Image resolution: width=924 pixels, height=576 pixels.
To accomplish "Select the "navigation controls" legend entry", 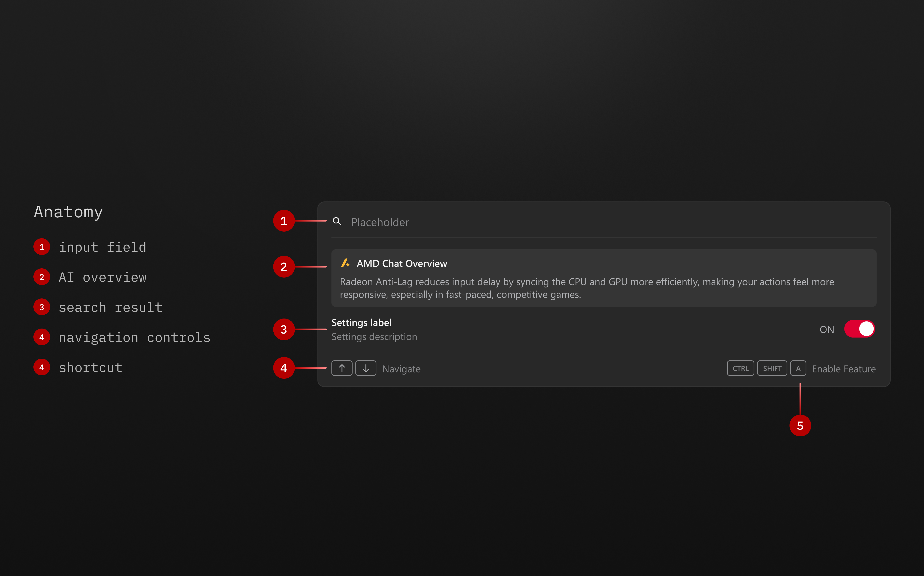I will click(134, 338).
